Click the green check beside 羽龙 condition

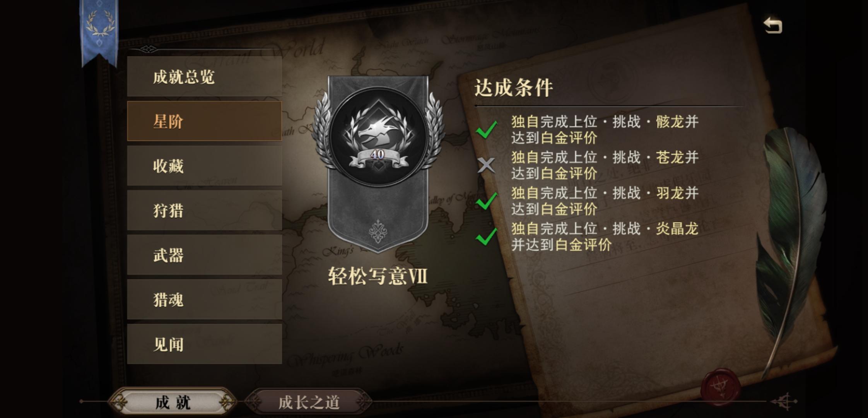pyautogui.click(x=487, y=200)
